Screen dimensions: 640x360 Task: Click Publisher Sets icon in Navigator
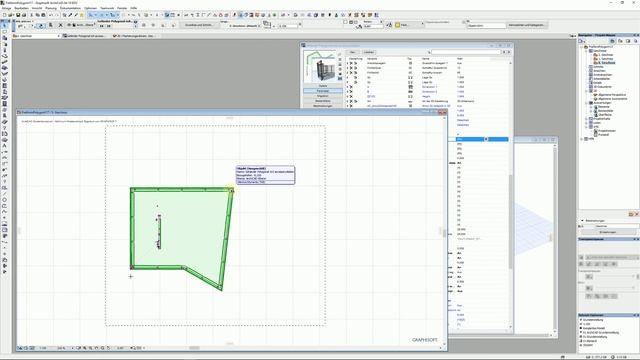[x=635, y=41]
